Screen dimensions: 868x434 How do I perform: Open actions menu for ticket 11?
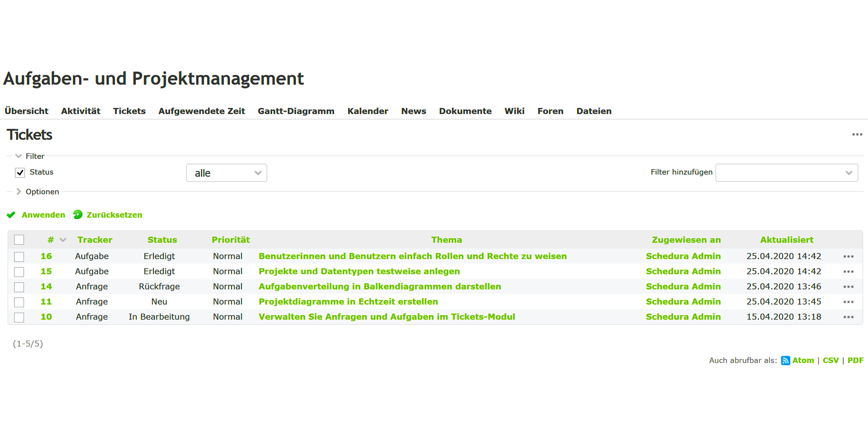[x=848, y=302]
